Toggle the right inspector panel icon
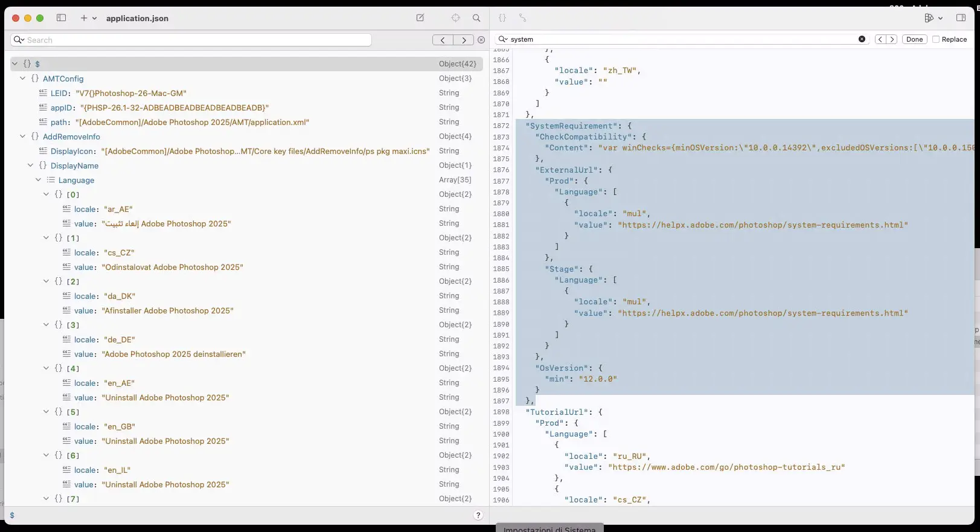Viewport: 980px width, 532px height. point(961,18)
